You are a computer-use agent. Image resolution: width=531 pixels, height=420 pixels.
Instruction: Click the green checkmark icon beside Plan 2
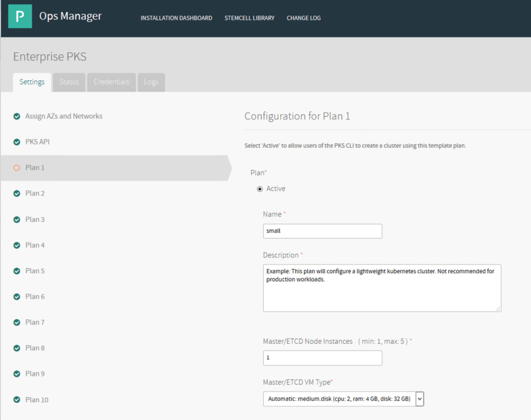[17, 193]
